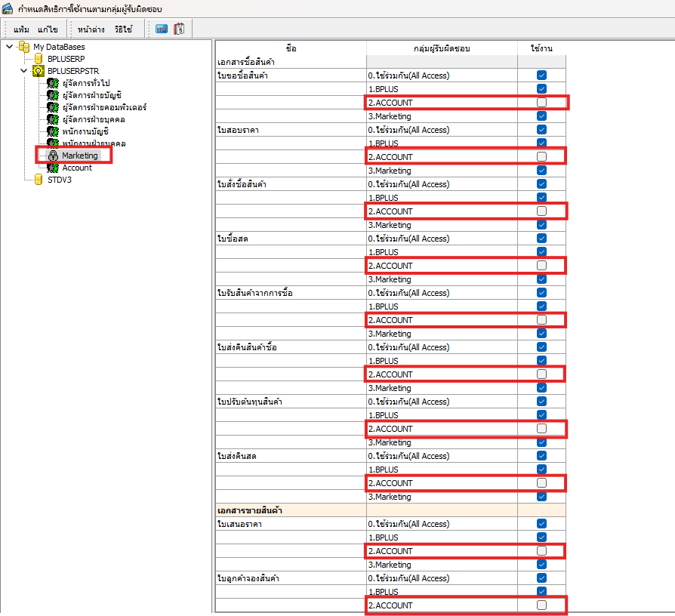Collapse the BPLUSERPSTR tree node
Screen dimensions: 675x616
click(x=23, y=71)
